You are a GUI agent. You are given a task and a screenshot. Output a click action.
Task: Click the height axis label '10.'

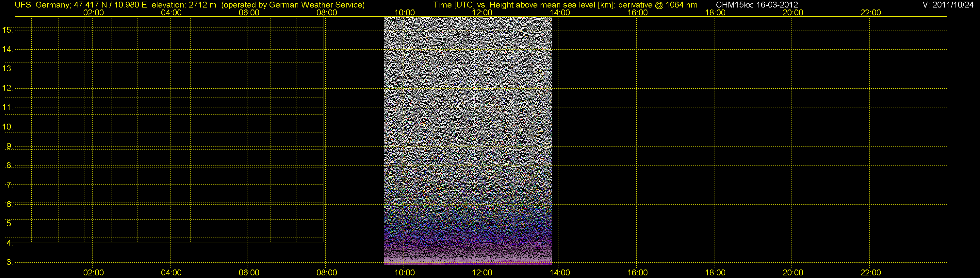[8, 127]
